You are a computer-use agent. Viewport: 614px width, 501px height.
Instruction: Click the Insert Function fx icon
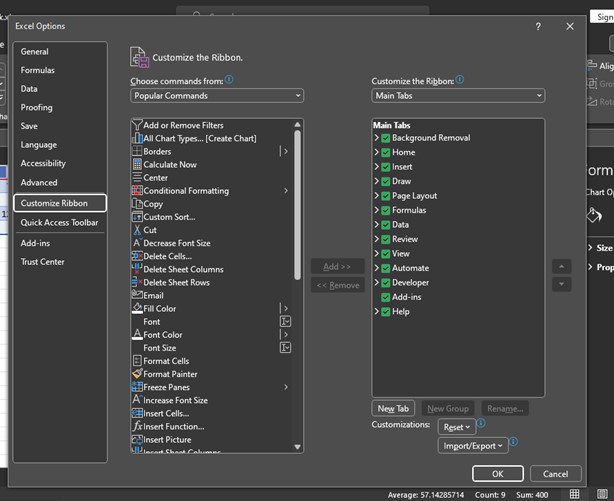coord(137,426)
